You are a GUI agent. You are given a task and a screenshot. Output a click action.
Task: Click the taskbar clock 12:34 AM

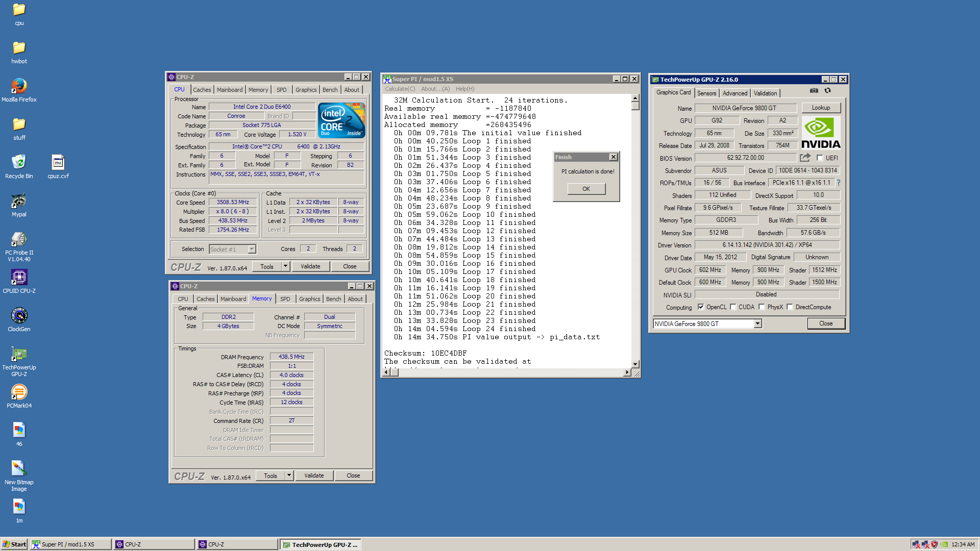tap(963, 544)
